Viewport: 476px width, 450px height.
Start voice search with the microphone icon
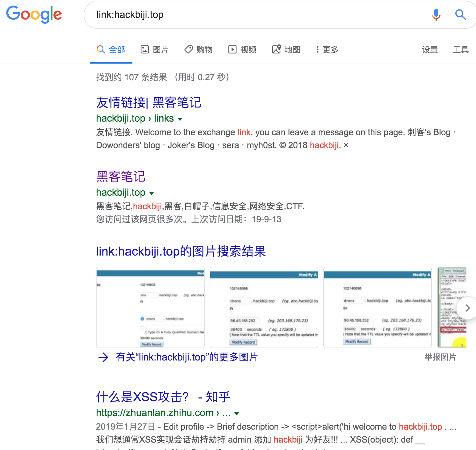pos(436,15)
